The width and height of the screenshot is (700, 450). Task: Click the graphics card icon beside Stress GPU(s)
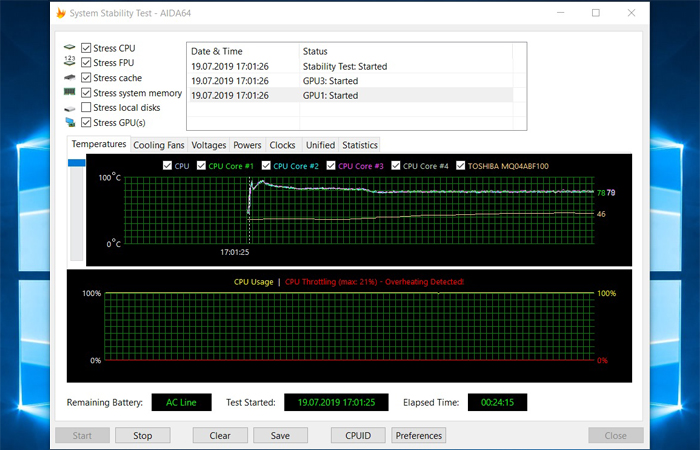pos(70,123)
